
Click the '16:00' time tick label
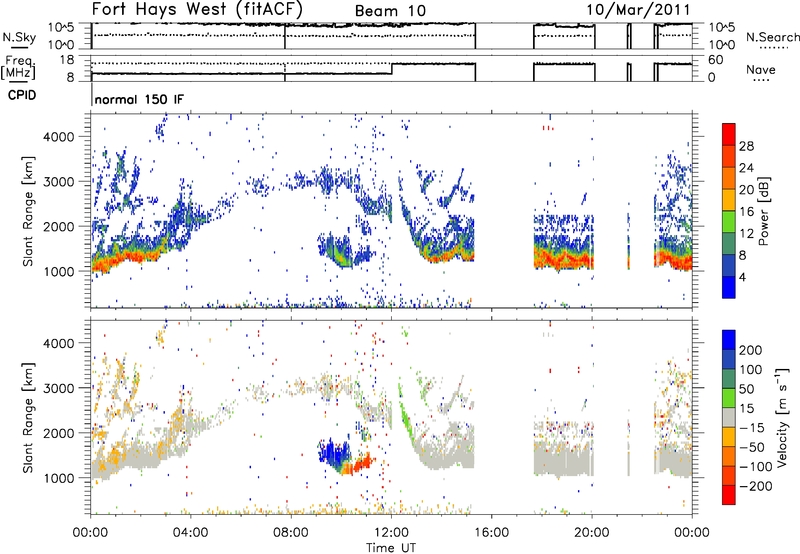click(491, 533)
